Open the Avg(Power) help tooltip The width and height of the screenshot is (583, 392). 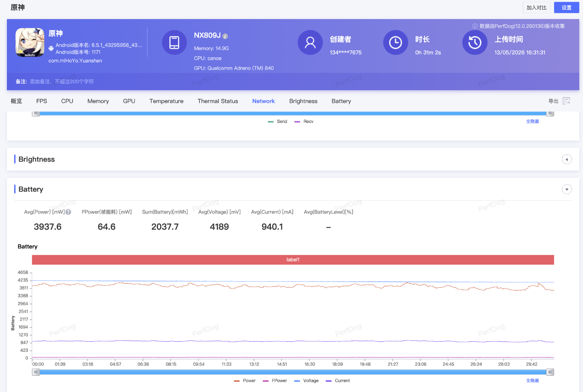pos(68,212)
